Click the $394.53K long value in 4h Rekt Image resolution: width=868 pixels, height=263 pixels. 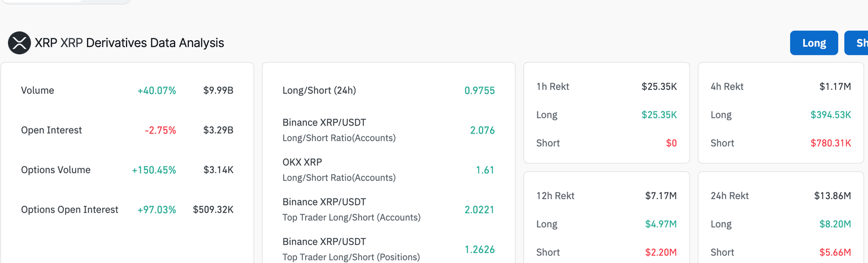point(830,115)
